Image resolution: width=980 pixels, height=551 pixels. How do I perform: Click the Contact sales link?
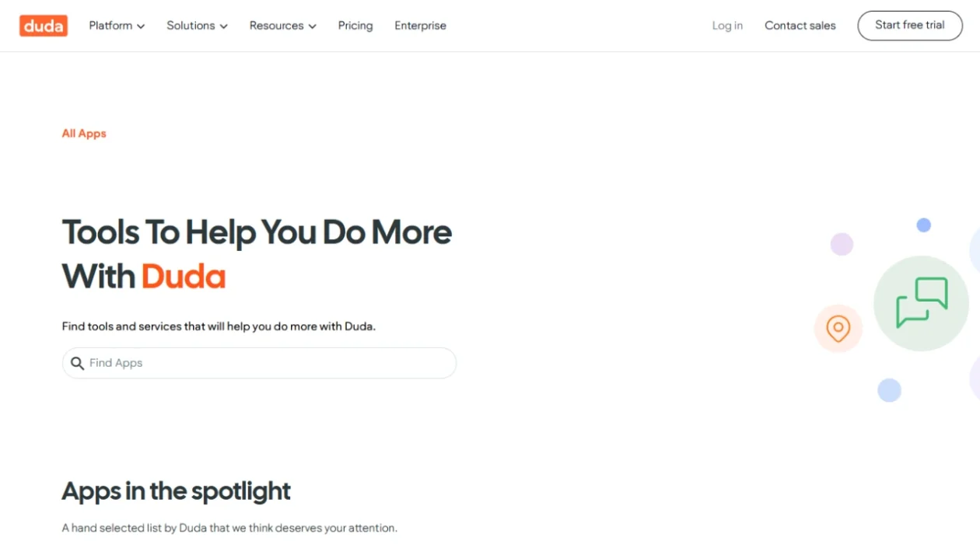(x=800, y=26)
